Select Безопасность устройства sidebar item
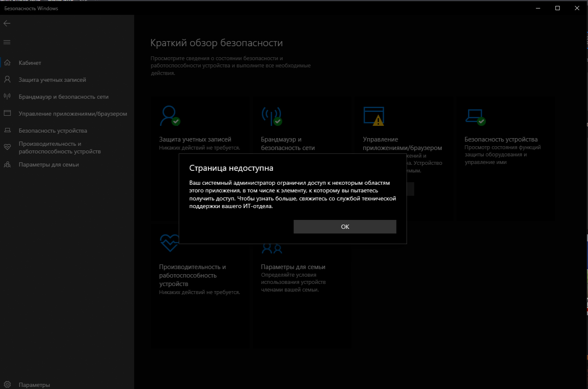Image resolution: width=588 pixels, height=389 pixels. [x=53, y=131]
